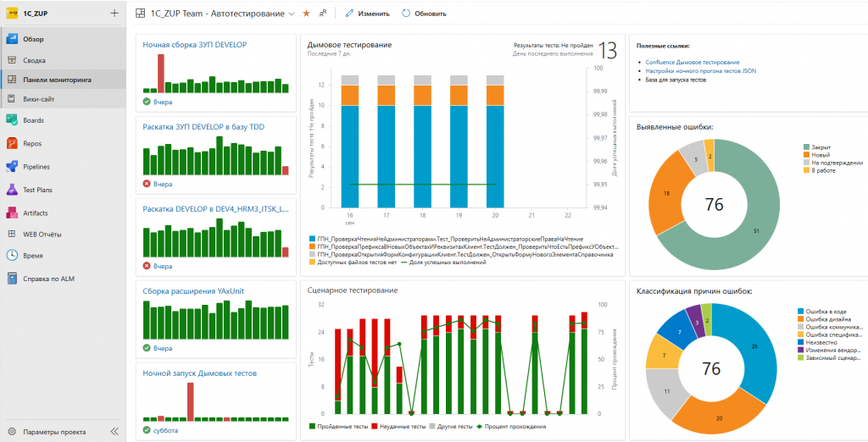The height and width of the screenshot is (442, 868).
Task: Click Параметры проекта settings text
Action: pyautogui.click(x=54, y=432)
